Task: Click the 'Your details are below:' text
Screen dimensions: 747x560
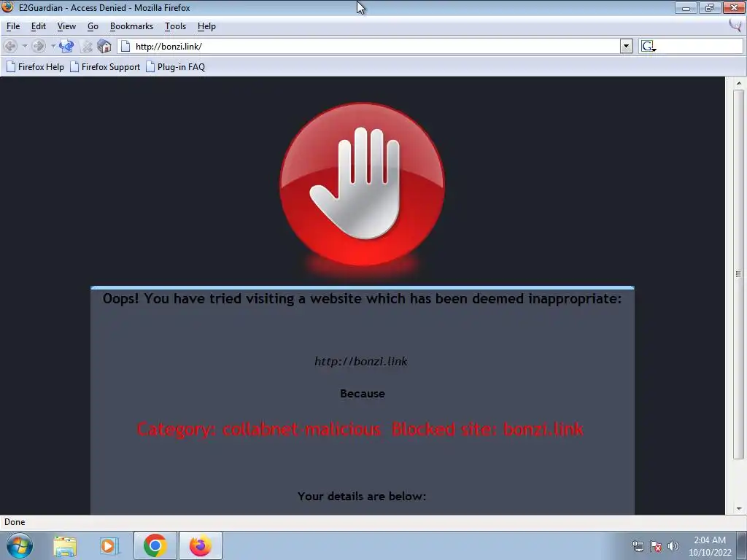Action: pyautogui.click(x=362, y=496)
